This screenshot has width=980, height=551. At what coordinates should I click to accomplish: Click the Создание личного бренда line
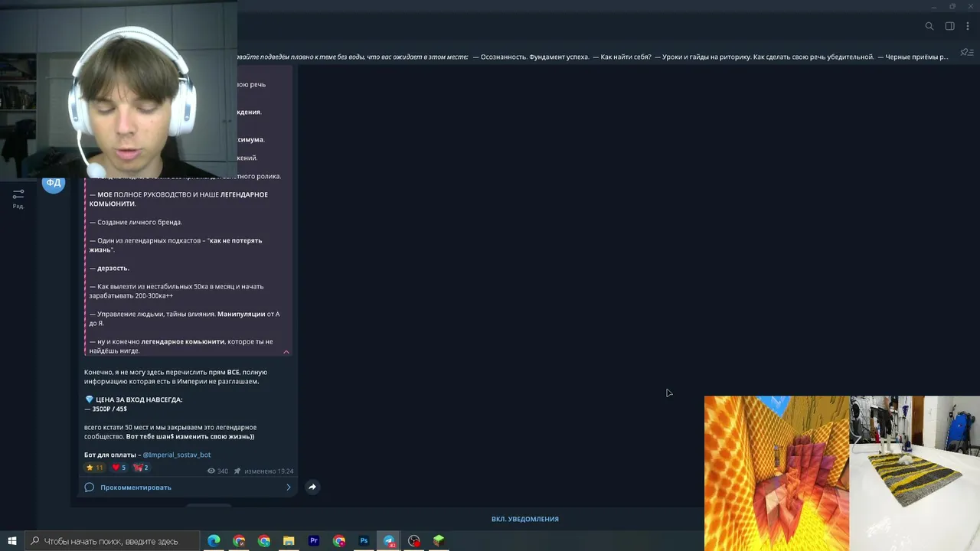[x=136, y=222]
